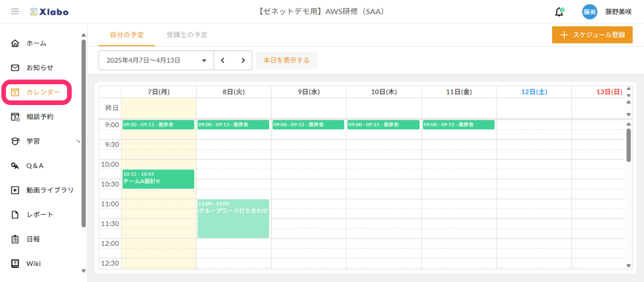
Task: Switch to 受講生の予定 tab
Action: (187, 35)
